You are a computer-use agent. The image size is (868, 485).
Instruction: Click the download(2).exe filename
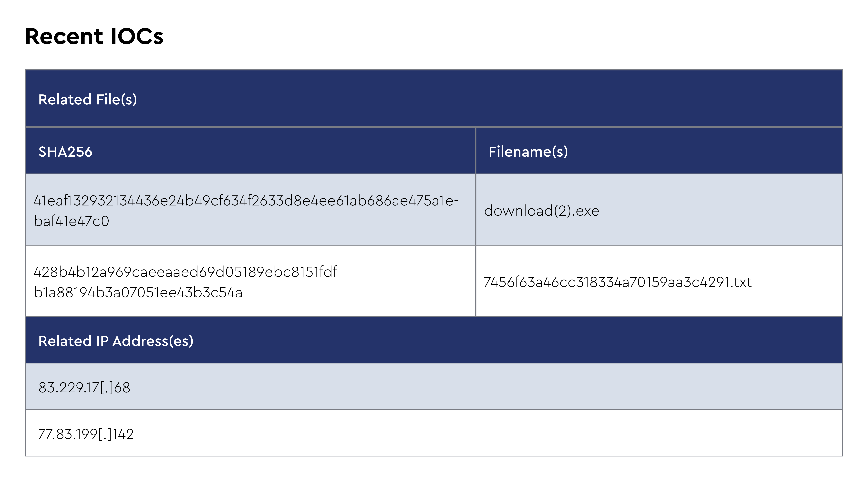(x=541, y=211)
